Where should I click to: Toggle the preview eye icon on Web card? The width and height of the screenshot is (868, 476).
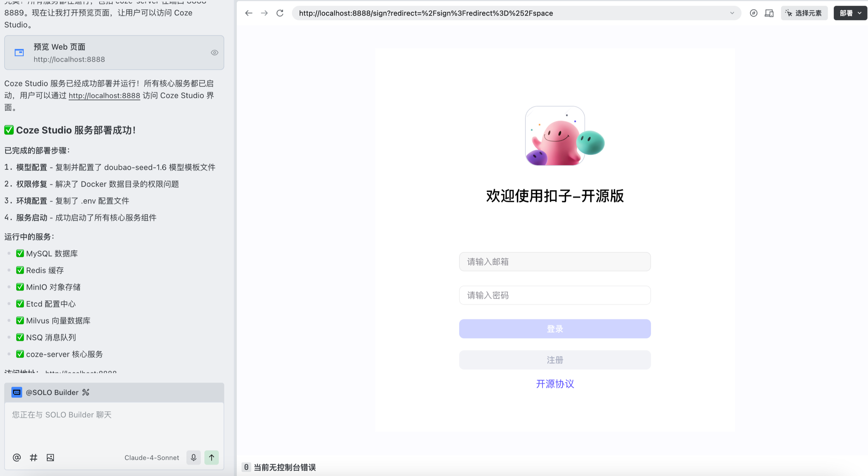click(214, 52)
